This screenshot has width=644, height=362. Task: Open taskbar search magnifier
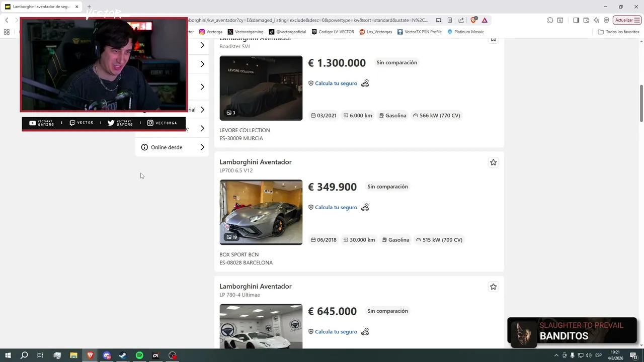click(24, 355)
